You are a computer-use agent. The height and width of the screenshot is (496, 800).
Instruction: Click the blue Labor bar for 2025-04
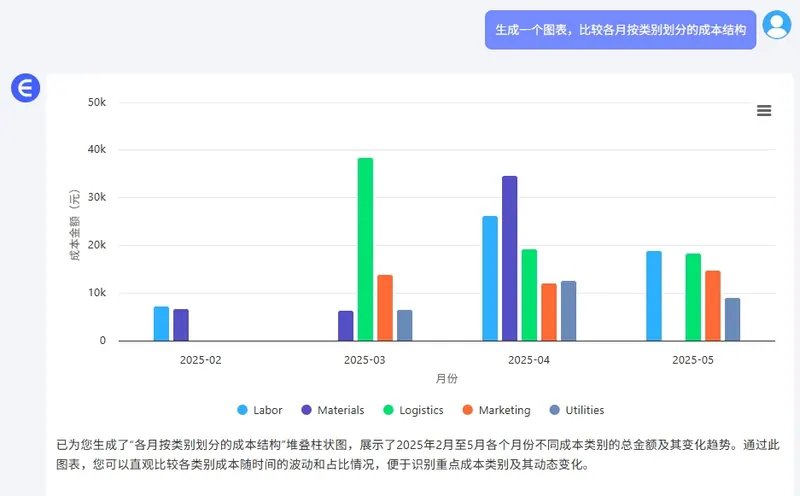pos(490,278)
